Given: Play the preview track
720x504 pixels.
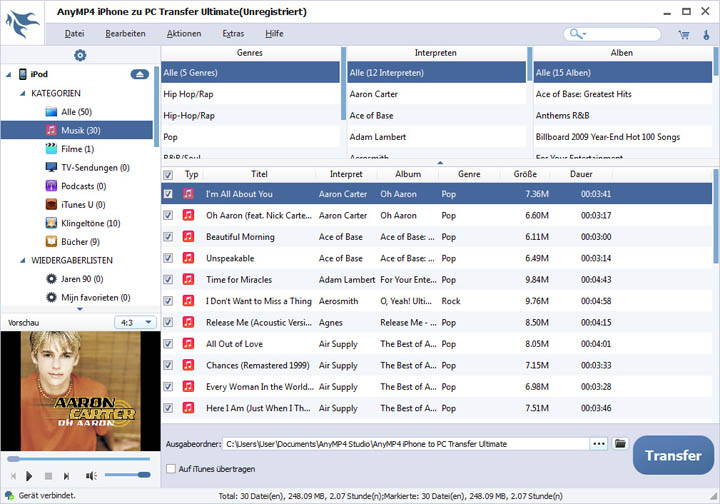Looking at the screenshot, I should [29, 476].
